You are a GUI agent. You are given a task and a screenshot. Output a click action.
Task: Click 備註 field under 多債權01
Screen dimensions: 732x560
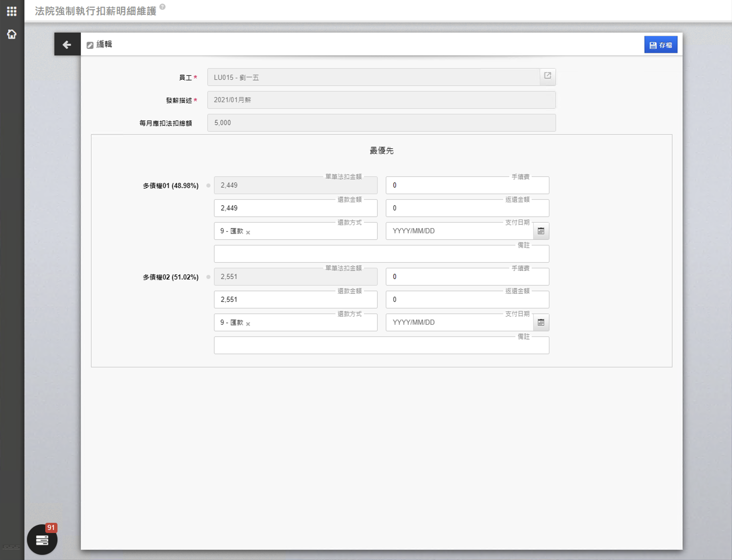click(381, 254)
